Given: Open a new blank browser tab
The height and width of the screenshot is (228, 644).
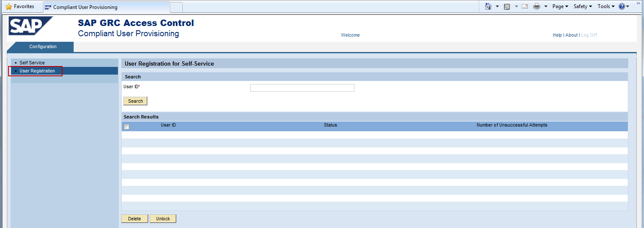Looking at the screenshot, I should [176, 7].
